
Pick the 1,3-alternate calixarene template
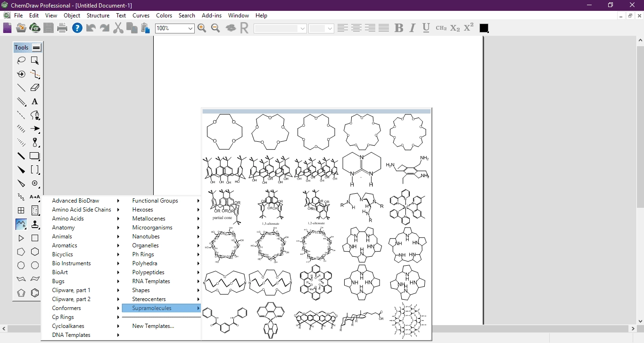tap(271, 206)
